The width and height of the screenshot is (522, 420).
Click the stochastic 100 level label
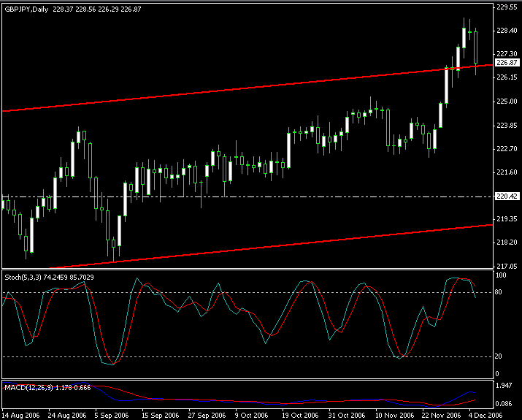point(501,275)
